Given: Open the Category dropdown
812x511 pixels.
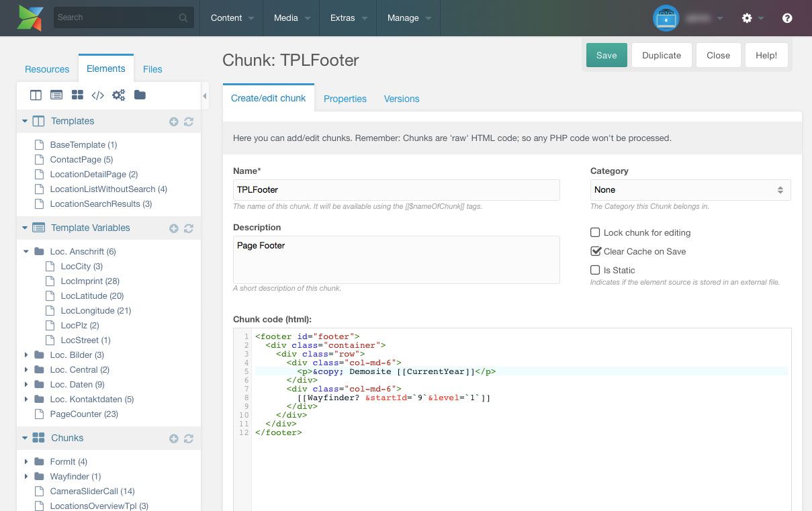Looking at the screenshot, I should click(690, 190).
